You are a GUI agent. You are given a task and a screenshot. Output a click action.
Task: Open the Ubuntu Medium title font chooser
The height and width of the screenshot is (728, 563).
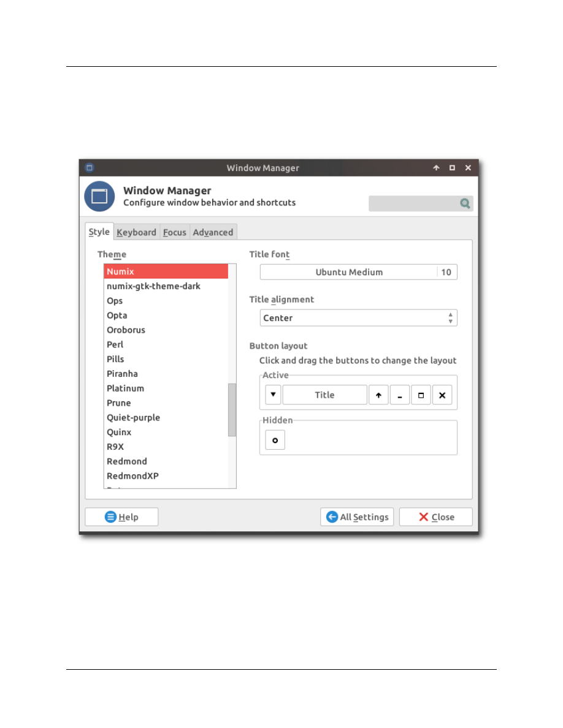click(x=348, y=272)
